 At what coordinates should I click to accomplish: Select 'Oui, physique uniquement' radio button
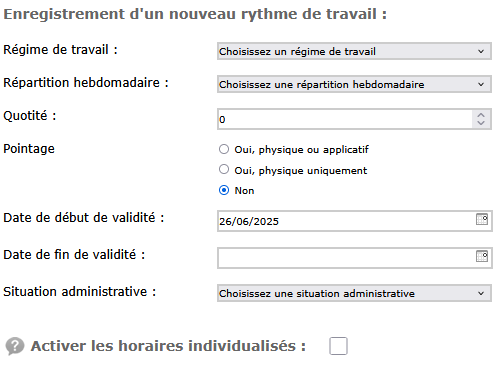224,169
